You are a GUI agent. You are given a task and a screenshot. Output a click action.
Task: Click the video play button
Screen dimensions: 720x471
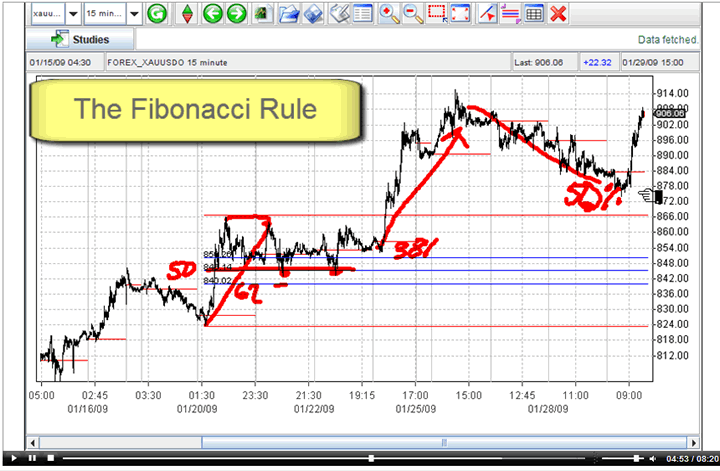click(13, 458)
